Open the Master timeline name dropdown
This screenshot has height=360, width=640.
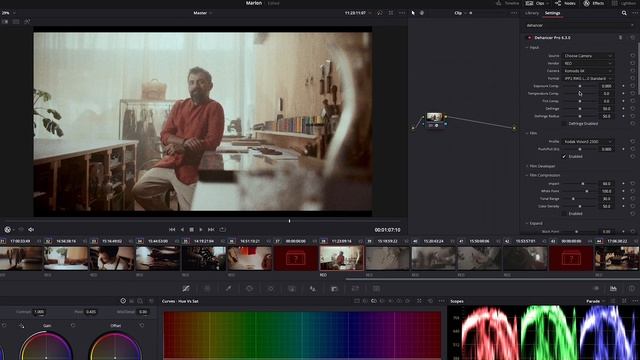coord(202,13)
